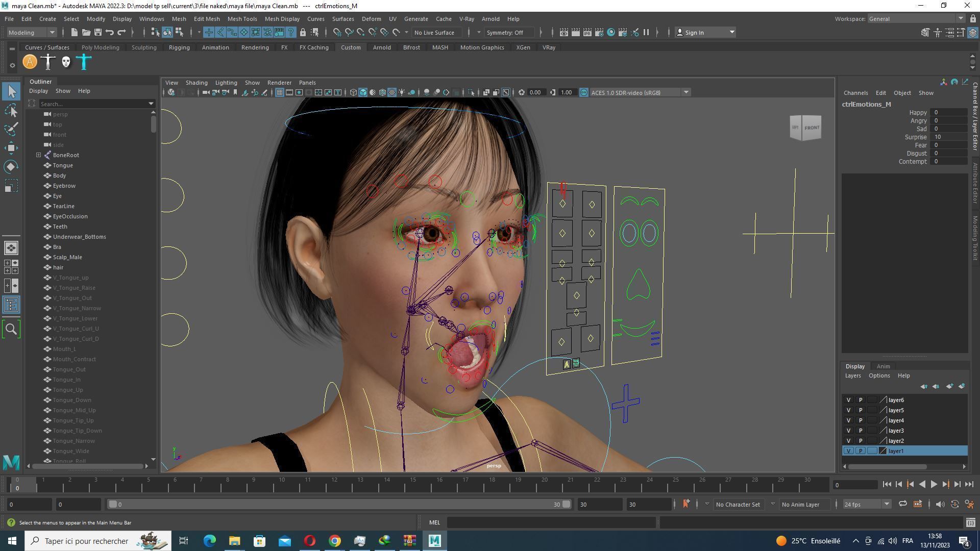
Task: Go to start of playback range
Action: click(887, 485)
